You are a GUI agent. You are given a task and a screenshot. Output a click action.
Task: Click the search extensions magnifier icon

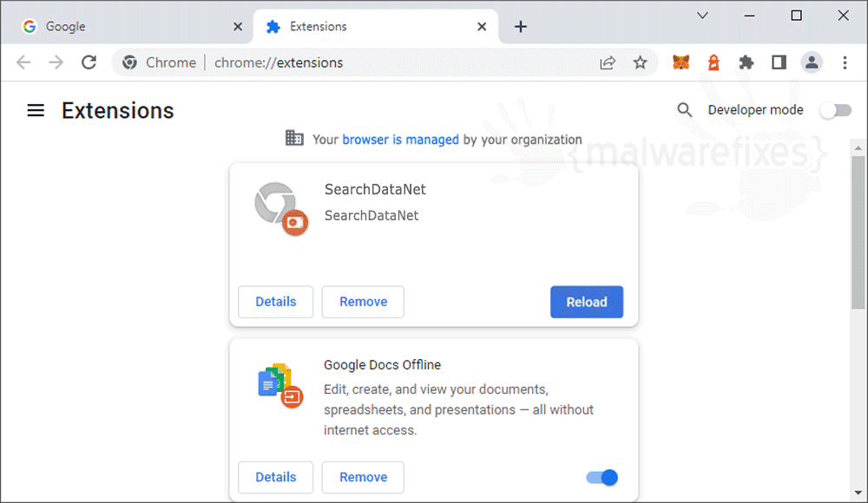point(684,109)
